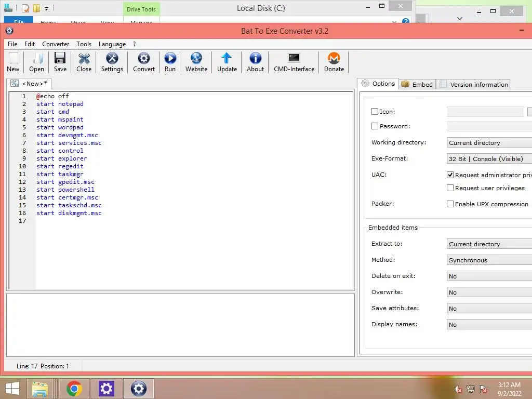The width and height of the screenshot is (532, 399).
Task: Select the <New>* editor tab
Action: tap(29, 84)
